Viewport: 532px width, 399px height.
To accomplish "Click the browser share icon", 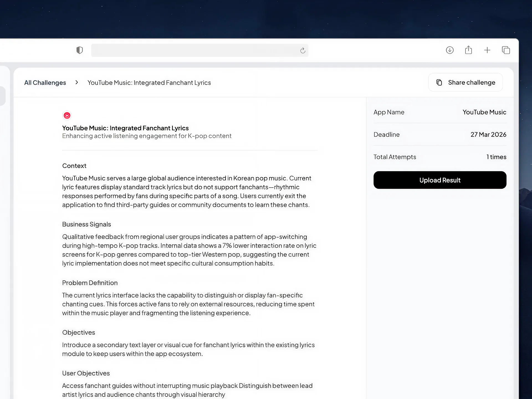I will 469,50.
